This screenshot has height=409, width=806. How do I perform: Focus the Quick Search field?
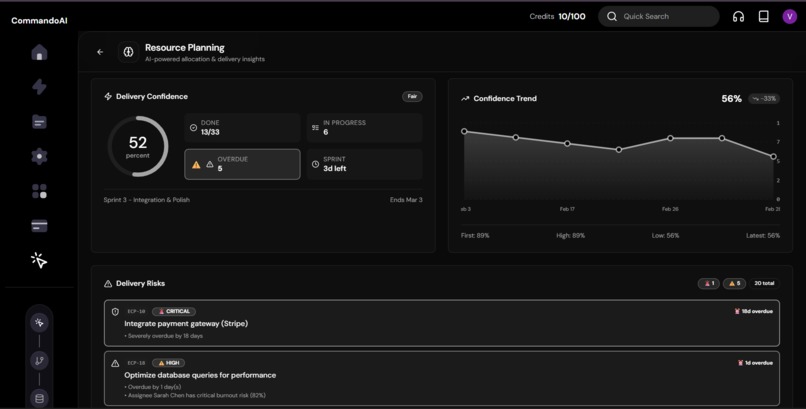coord(658,16)
